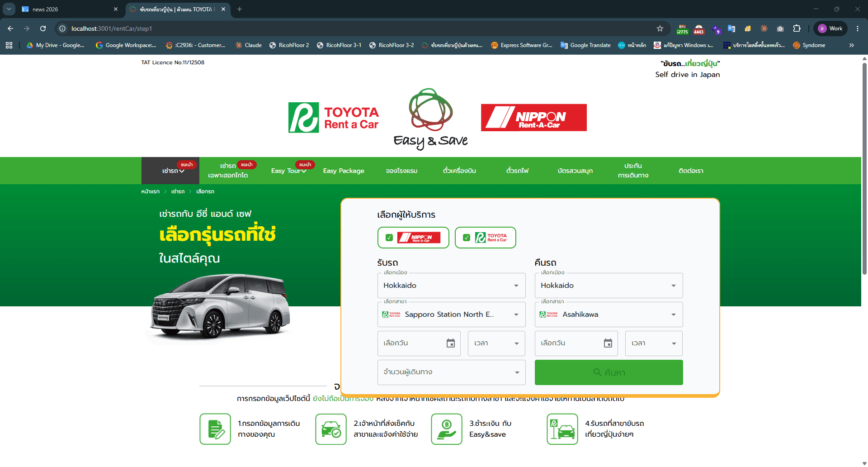
Task: Click the green ค้นหา search button
Action: tap(609, 372)
